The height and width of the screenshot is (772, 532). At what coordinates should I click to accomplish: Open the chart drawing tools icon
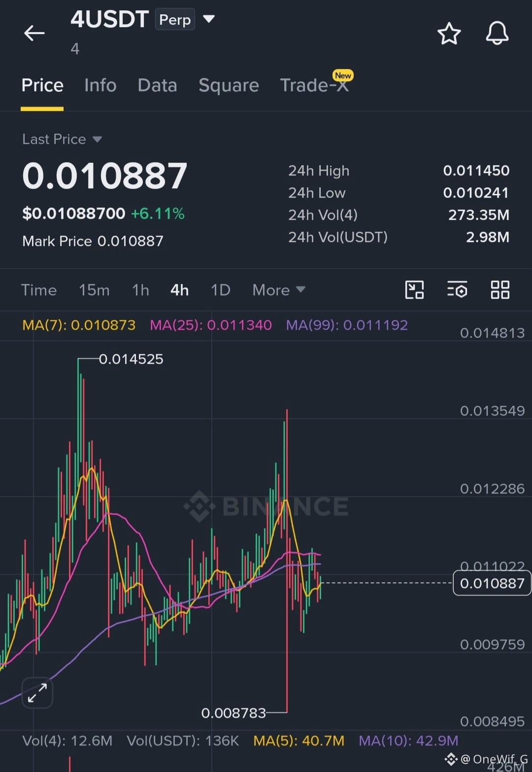[x=414, y=290]
